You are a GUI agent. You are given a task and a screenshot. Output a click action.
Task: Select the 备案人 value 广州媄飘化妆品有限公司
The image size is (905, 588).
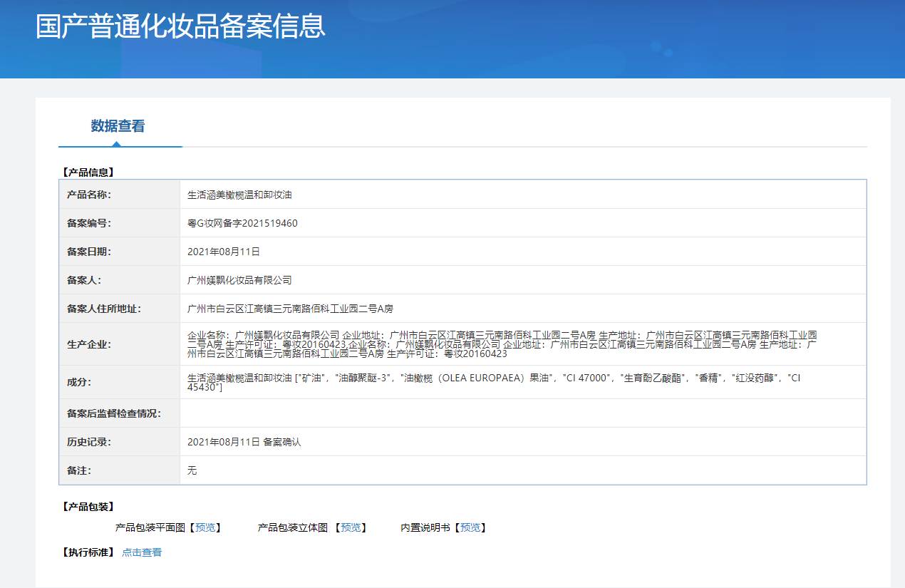239,280
